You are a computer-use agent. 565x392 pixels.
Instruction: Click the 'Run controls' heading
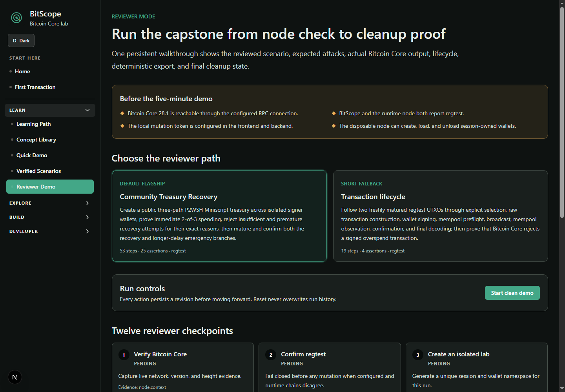[142, 289]
